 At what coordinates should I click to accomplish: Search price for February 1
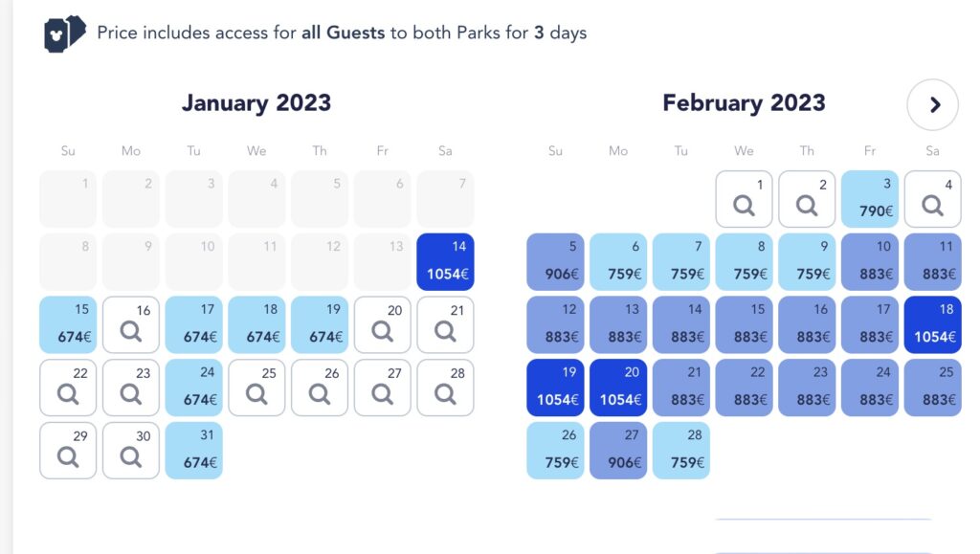pyautogui.click(x=744, y=199)
